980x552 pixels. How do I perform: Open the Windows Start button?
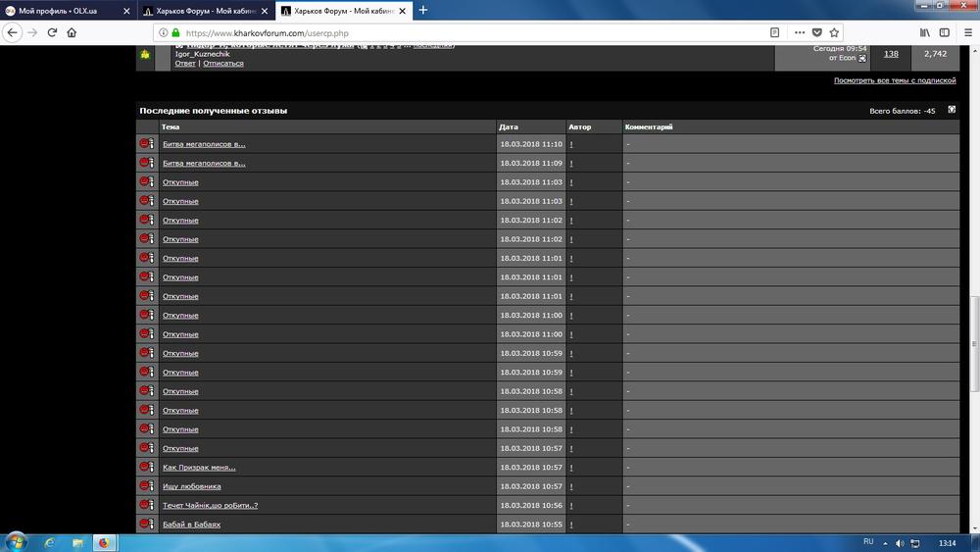pyautogui.click(x=16, y=542)
